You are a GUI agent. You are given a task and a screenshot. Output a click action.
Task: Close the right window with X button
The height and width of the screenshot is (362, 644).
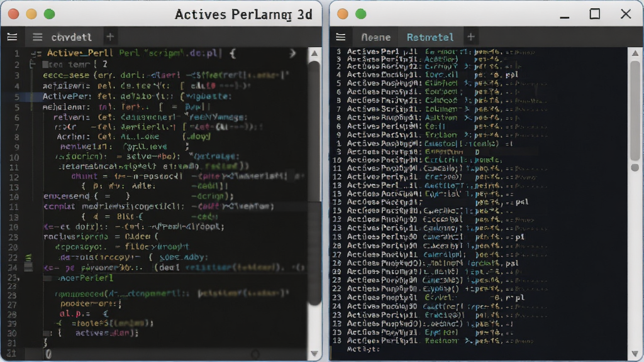[626, 14]
